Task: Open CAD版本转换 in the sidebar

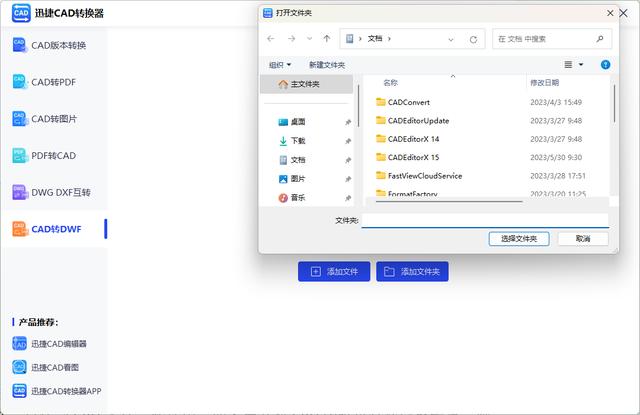Action: (x=56, y=45)
